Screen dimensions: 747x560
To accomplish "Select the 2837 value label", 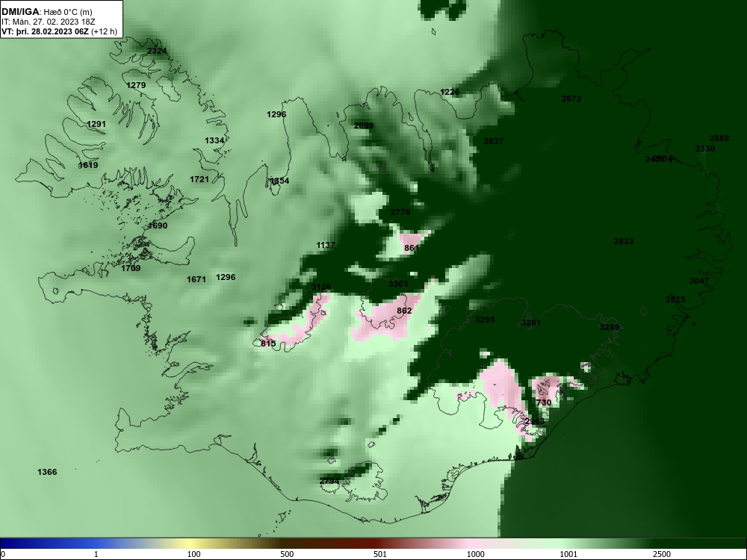I will pyautogui.click(x=494, y=141).
